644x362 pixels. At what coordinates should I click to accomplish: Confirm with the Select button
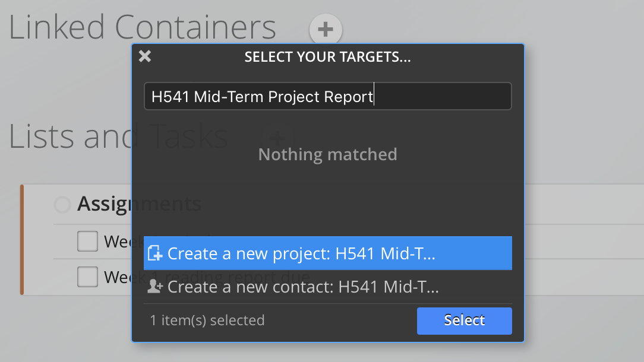[x=465, y=320]
